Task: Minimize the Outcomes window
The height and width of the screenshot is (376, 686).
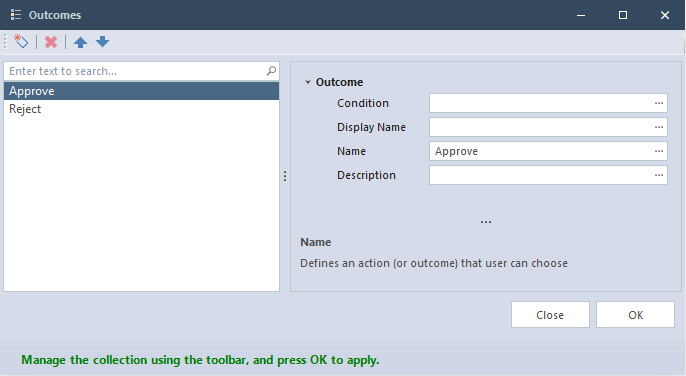Action: point(581,15)
